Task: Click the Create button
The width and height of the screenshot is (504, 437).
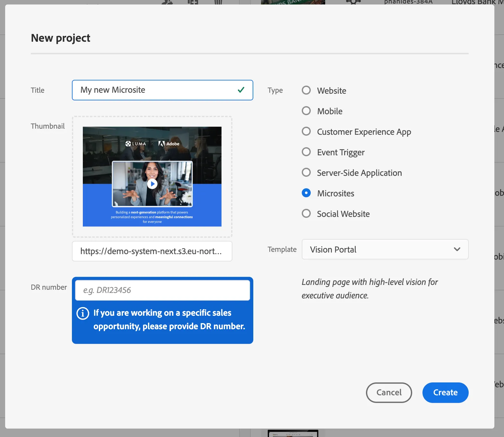Action: 445,392
